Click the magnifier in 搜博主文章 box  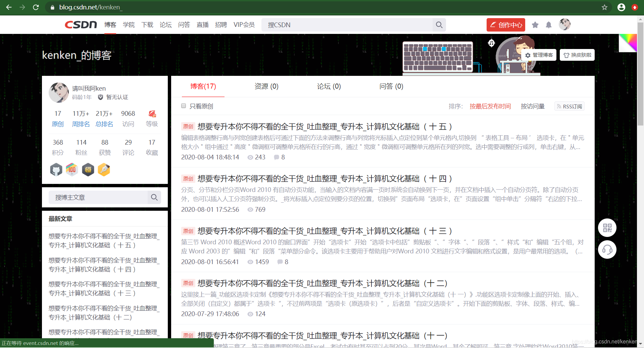(154, 197)
